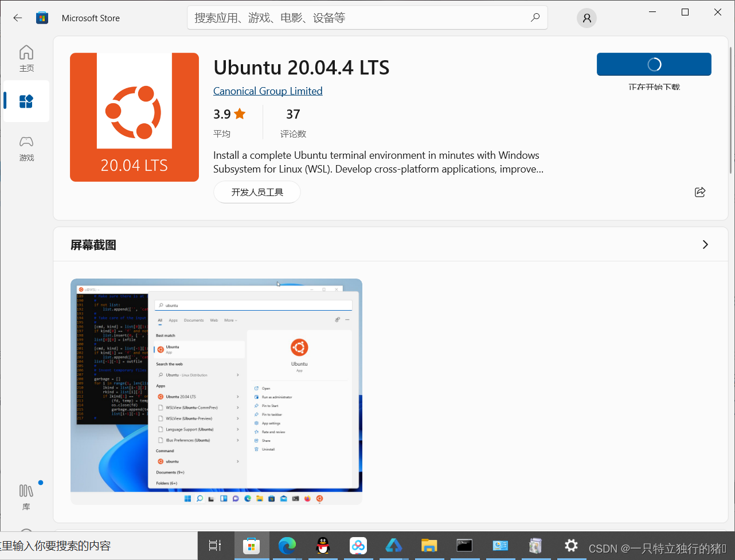Click the 37 评论数 review count
The height and width of the screenshot is (560, 735).
[x=293, y=123]
